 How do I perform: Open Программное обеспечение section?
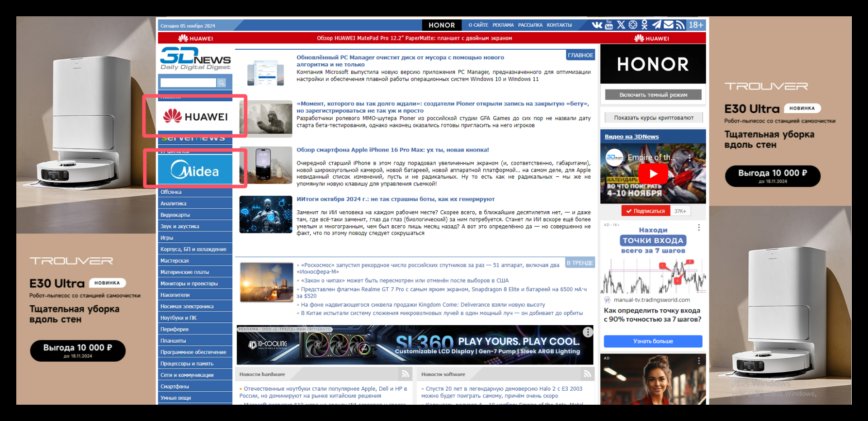coord(195,352)
